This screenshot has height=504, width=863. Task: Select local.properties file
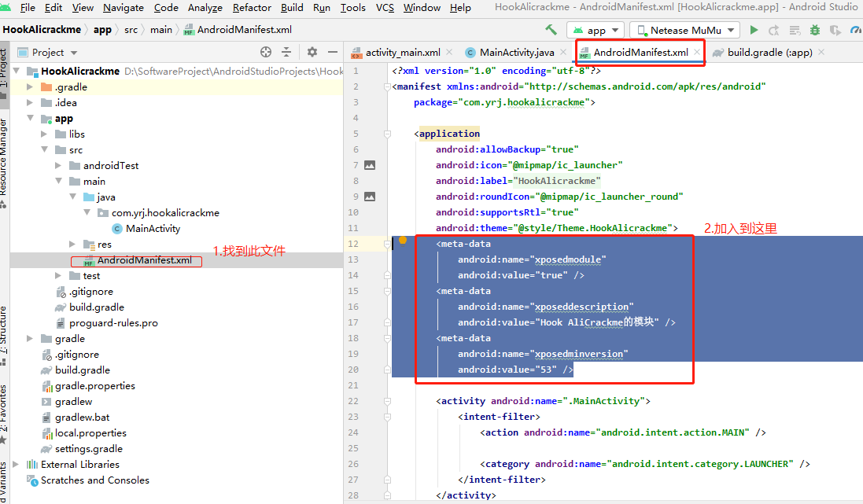point(90,433)
